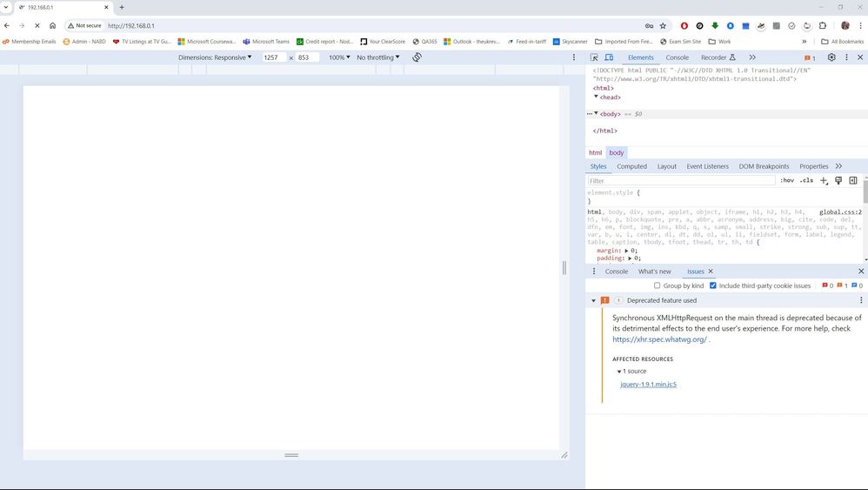
Task: Open the All Bookmarks folder
Action: click(x=843, y=42)
